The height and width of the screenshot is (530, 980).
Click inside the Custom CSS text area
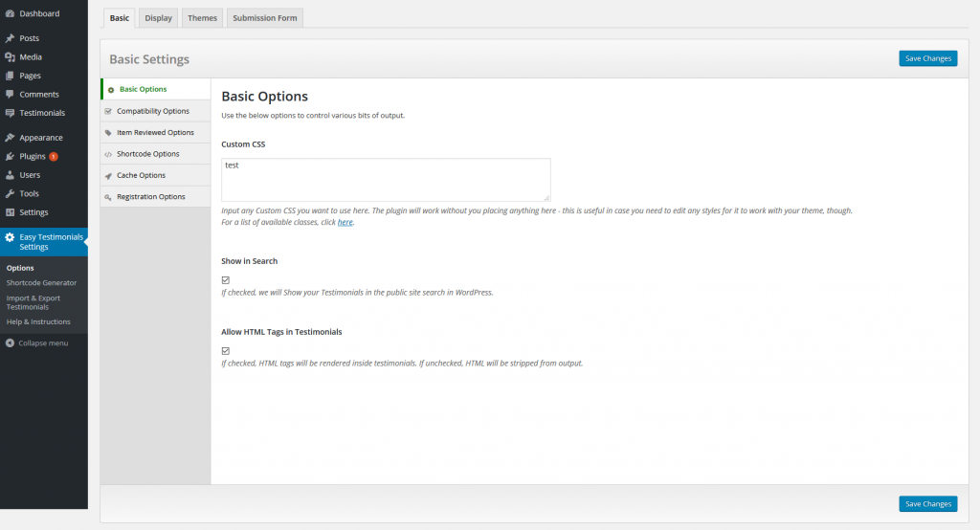(x=386, y=180)
